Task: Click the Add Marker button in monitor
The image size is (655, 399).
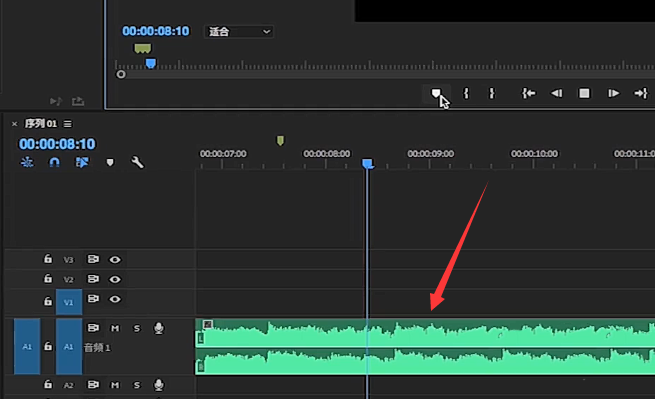Action: (x=436, y=93)
